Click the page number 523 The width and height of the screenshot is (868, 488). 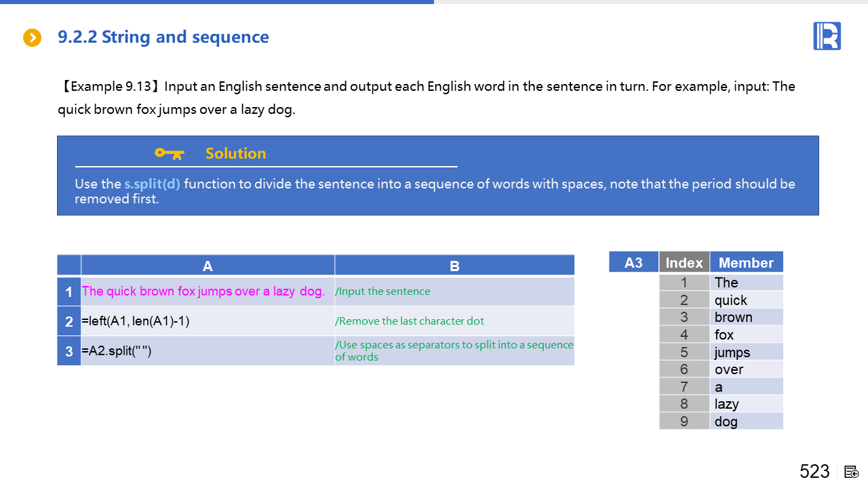[x=814, y=472]
